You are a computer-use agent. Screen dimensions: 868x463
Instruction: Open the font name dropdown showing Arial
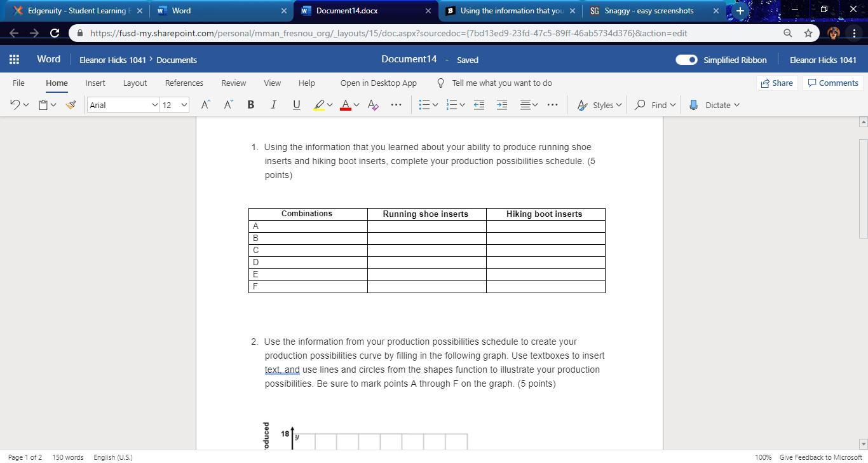point(123,105)
